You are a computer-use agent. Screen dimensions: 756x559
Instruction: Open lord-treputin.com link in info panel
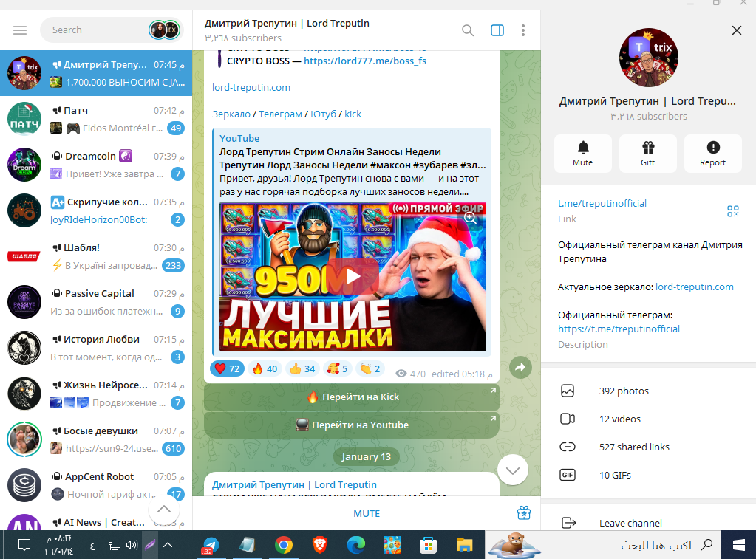tap(695, 287)
